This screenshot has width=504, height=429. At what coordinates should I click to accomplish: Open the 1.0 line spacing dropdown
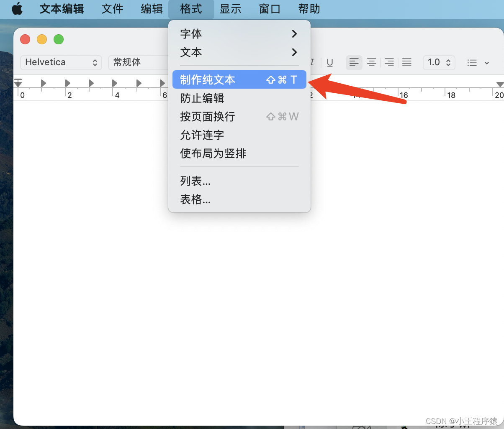tap(439, 63)
